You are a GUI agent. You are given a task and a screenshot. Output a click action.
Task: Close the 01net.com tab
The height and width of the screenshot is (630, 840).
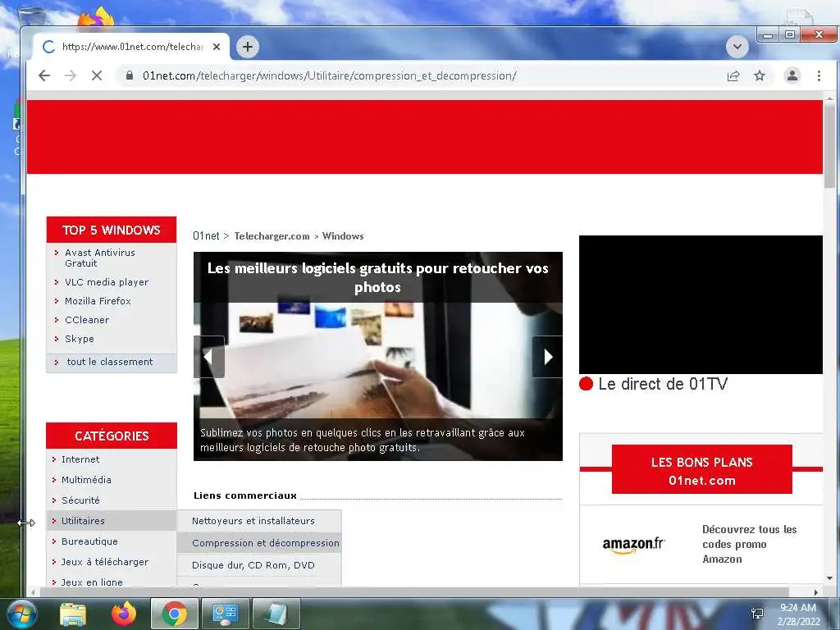pos(217,47)
